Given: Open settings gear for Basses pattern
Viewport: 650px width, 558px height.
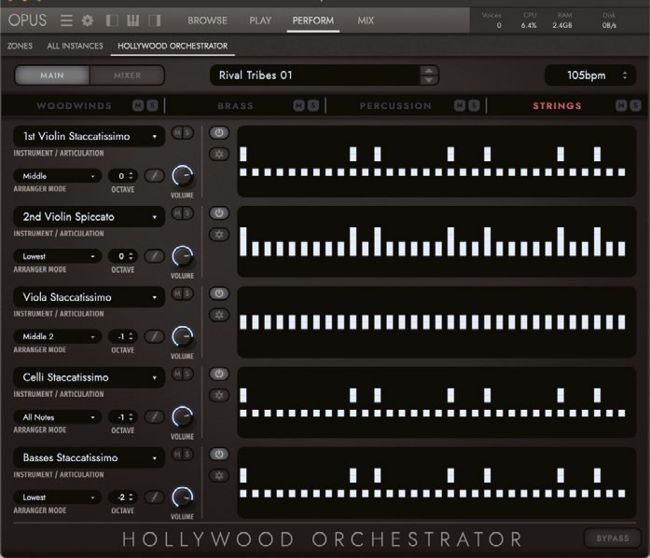Looking at the screenshot, I should (x=219, y=476).
